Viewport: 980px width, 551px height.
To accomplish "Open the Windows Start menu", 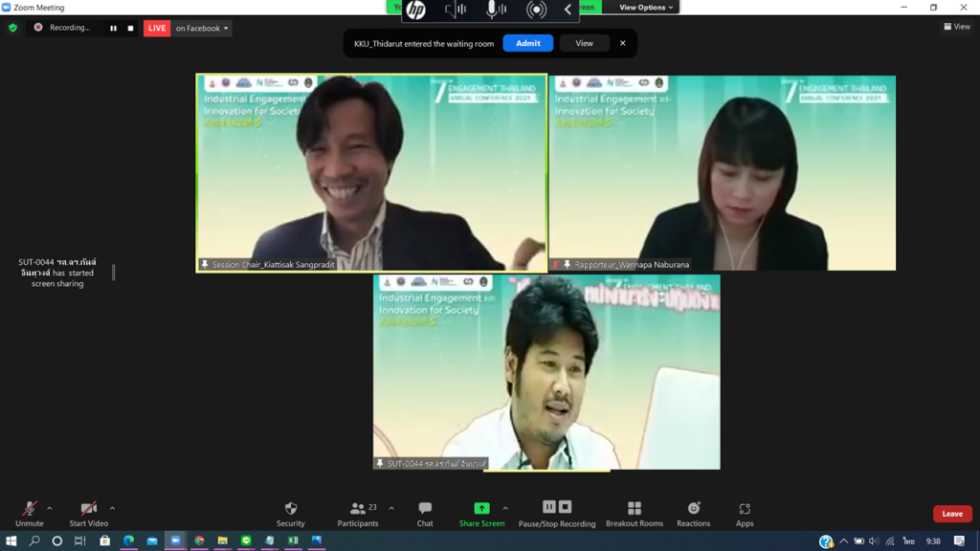I will coord(11,540).
